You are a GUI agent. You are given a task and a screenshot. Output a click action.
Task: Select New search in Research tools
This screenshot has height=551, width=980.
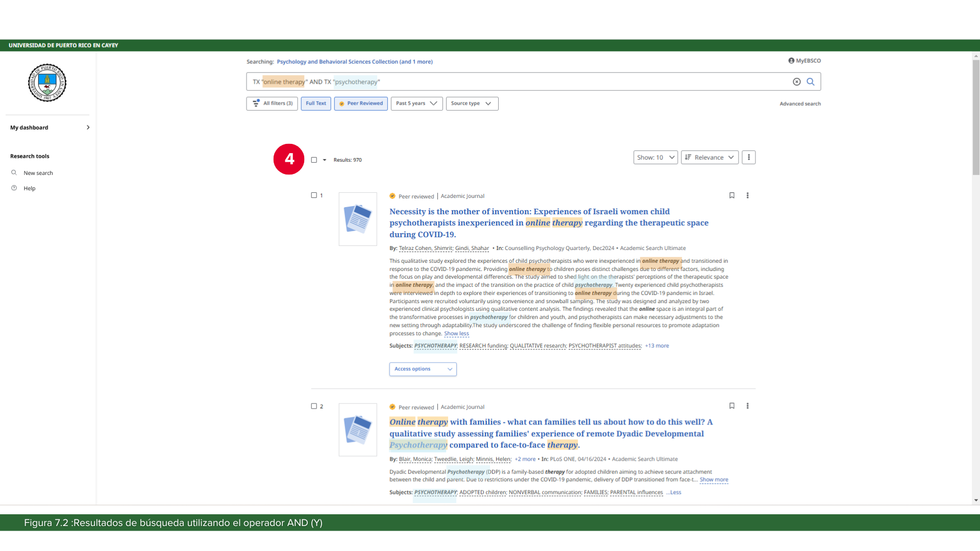[x=38, y=173]
